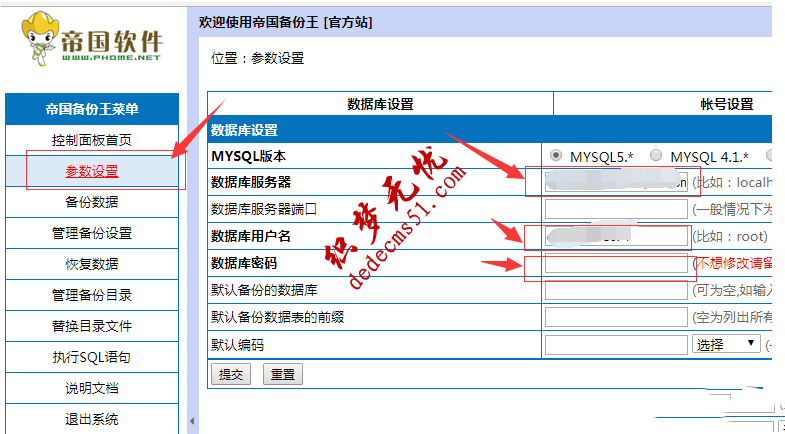This screenshot has height=434, width=785.
Task: Click the 重置 button
Action: (283, 374)
